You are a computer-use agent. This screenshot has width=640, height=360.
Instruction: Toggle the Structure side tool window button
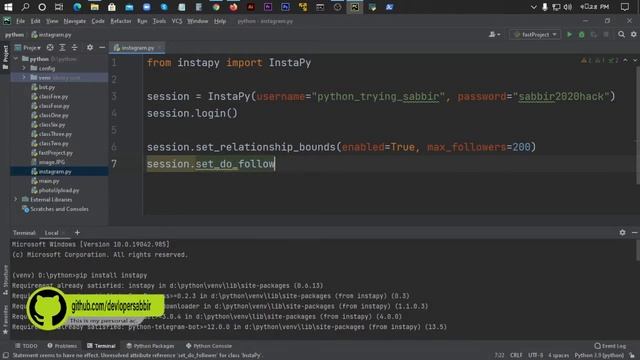(x=5, y=280)
